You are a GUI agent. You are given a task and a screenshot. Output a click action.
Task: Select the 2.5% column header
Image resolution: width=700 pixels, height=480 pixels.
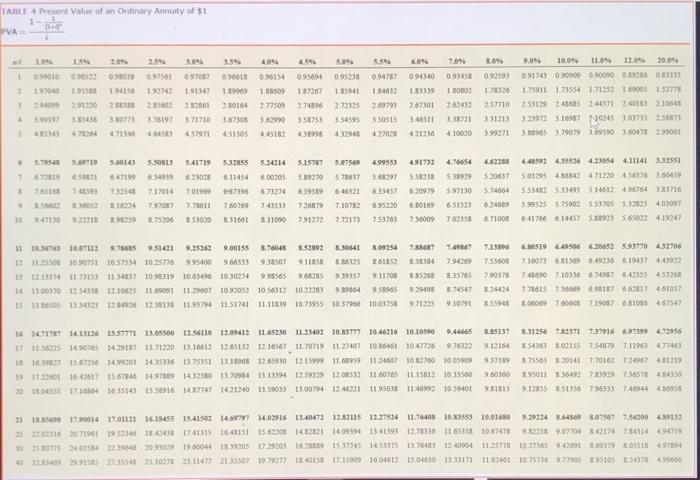click(x=157, y=62)
